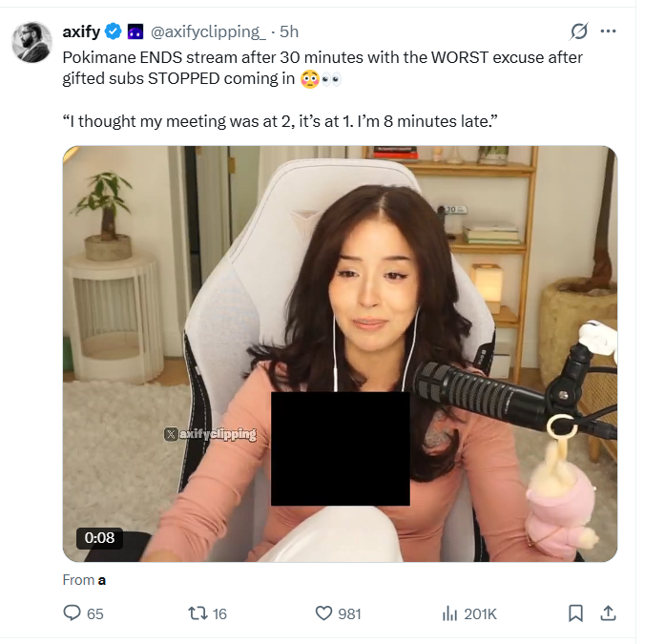Bookmark this post
This screenshot has width=665, height=644.
click(x=575, y=613)
